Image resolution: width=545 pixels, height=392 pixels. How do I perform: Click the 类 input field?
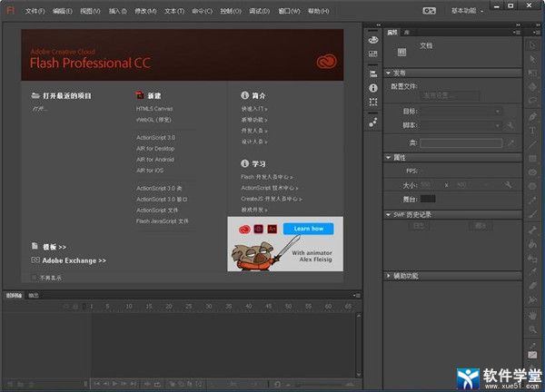[461, 143]
